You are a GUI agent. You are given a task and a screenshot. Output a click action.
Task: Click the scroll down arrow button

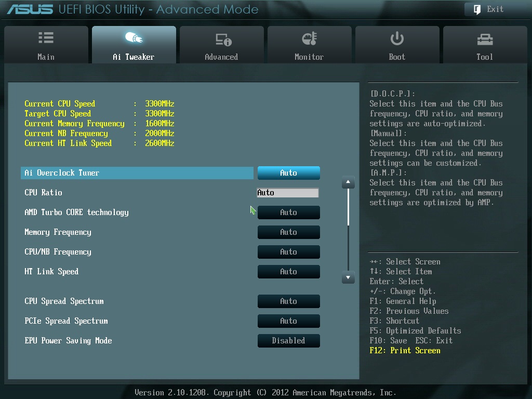click(348, 277)
